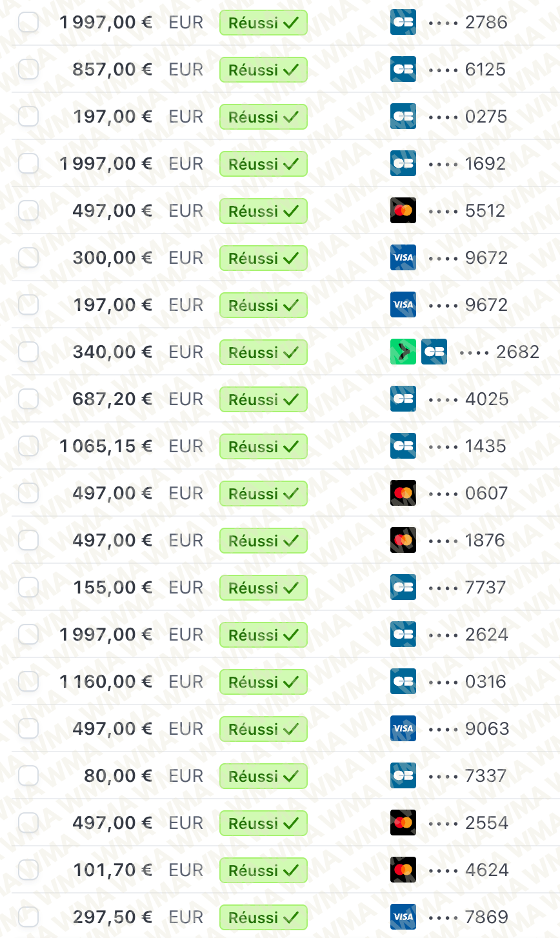
Task: Toggle the checkbox on the 155,00 € payment
Action: (x=28, y=588)
